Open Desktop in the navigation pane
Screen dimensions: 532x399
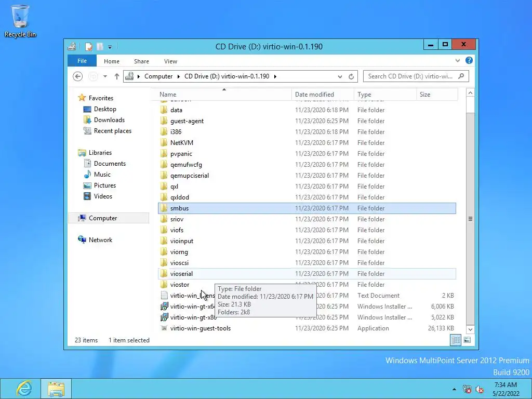point(105,109)
